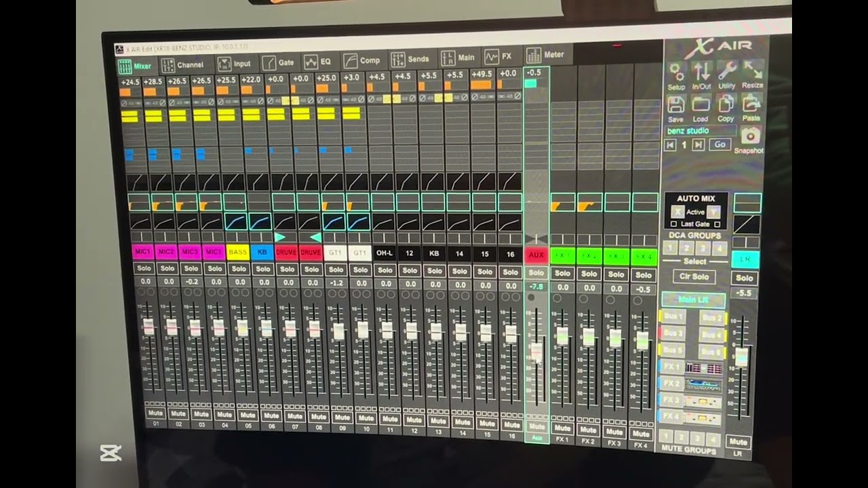Click the EQ curve thumbnail on channel 05

point(235,202)
